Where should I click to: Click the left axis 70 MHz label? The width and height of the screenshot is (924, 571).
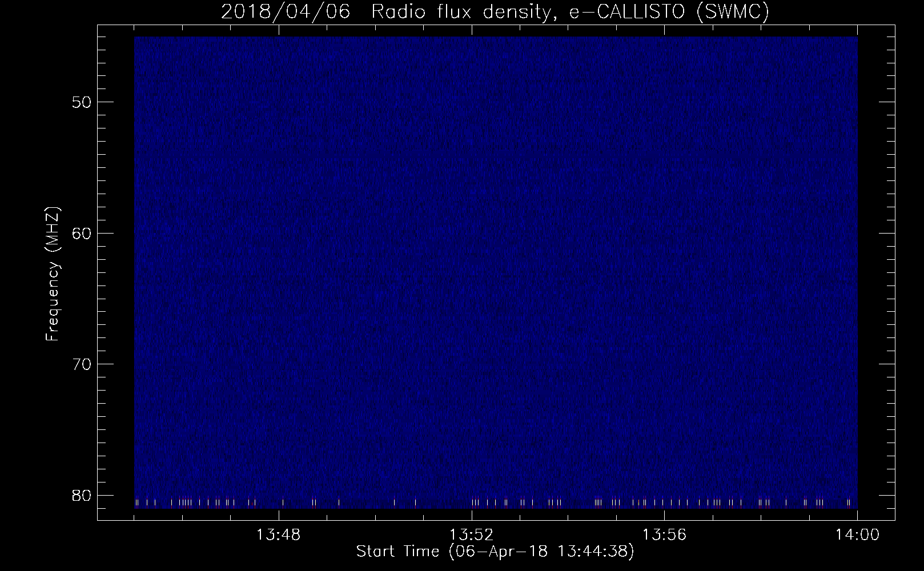pyautogui.click(x=81, y=364)
